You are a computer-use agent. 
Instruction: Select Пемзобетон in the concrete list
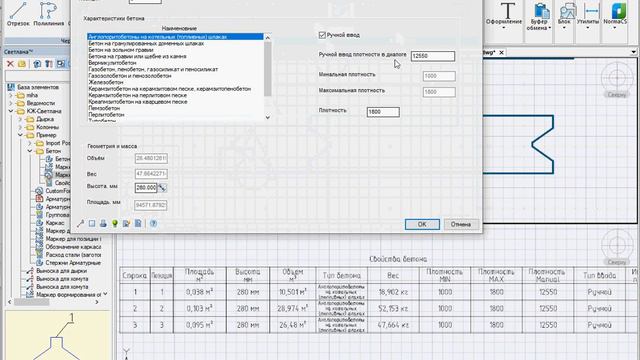[x=104, y=109]
